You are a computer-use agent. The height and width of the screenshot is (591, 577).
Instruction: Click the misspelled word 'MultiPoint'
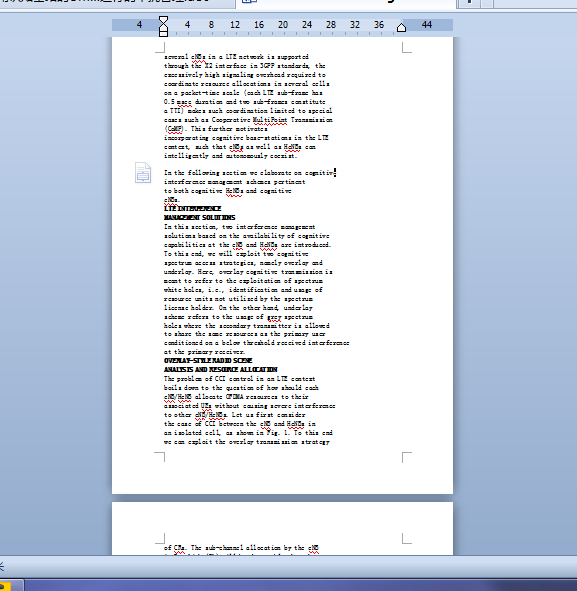click(270, 120)
